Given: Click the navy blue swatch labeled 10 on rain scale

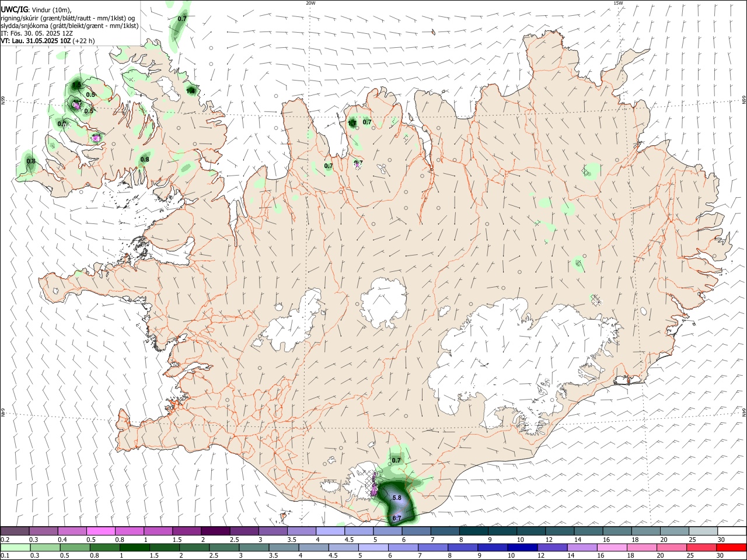Looking at the screenshot, I should [x=522, y=548].
